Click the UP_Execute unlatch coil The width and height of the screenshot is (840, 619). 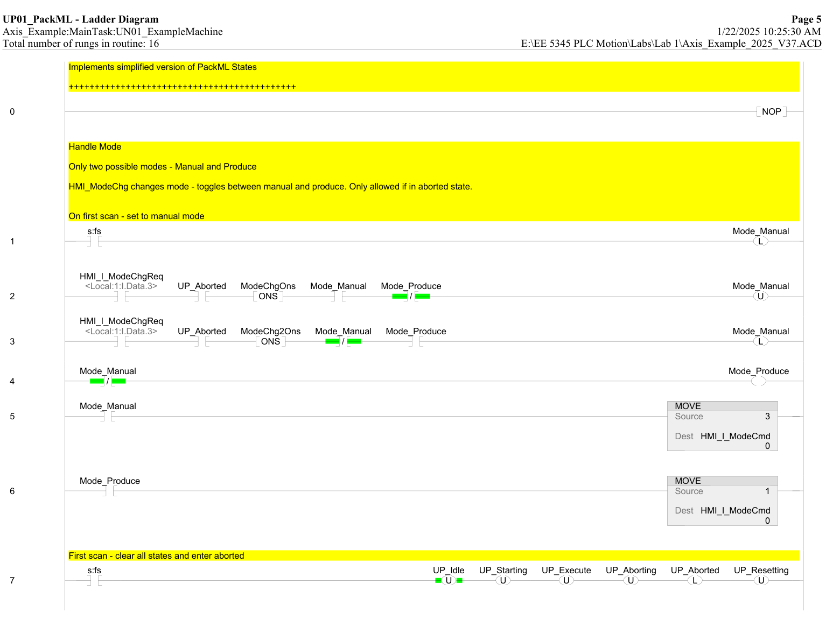coord(566,580)
